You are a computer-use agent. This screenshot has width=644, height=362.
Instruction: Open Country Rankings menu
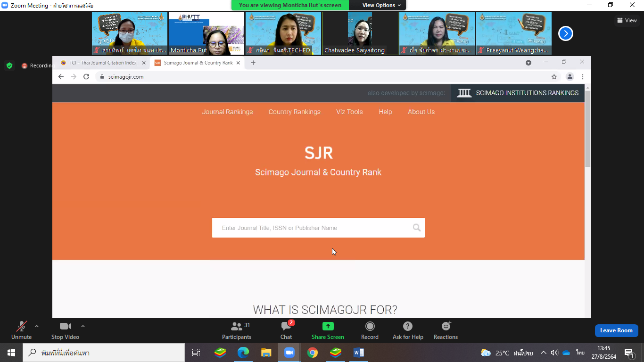(295, 112)
